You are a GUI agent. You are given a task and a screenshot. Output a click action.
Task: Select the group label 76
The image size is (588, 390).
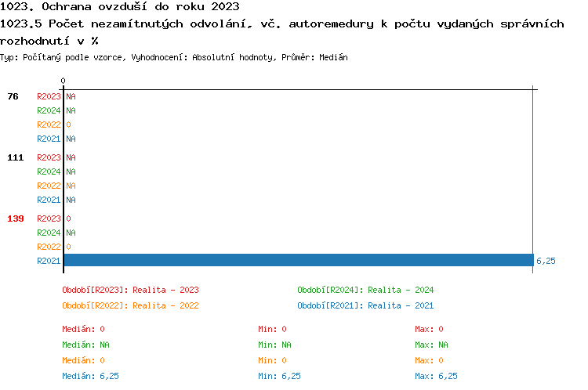[x=13, y=96]
